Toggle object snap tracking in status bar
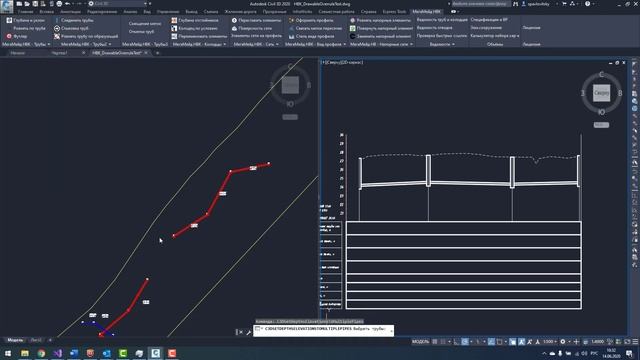Screen dimensions: 640x360 [491, 341]
